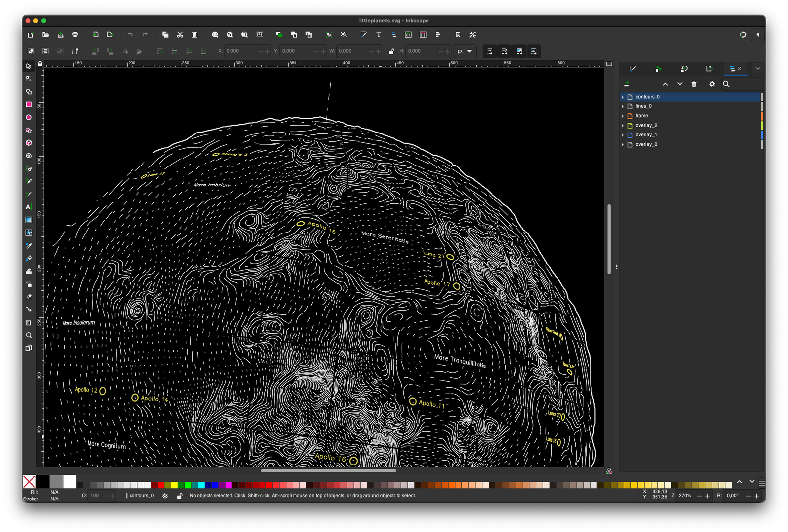788x532 pixels.
Task: Pick a color with the Dropper tool
Action: point(29,245)
